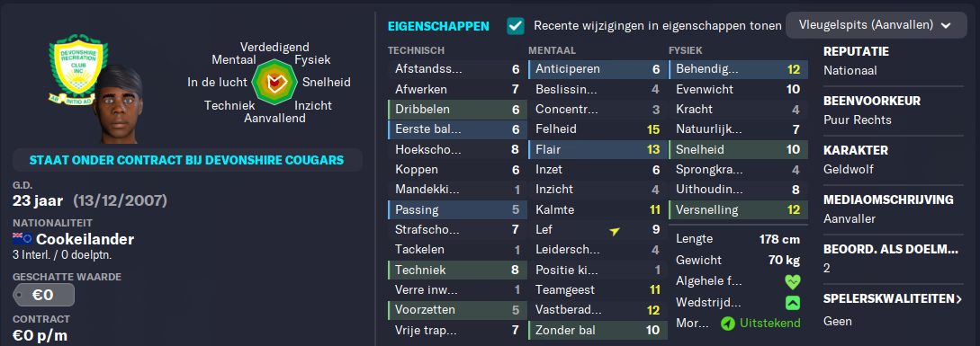The width and height of the screenshot is (980, 346).
Task: Select the Versnelling attribute row
Action: (x=738, y=209)
